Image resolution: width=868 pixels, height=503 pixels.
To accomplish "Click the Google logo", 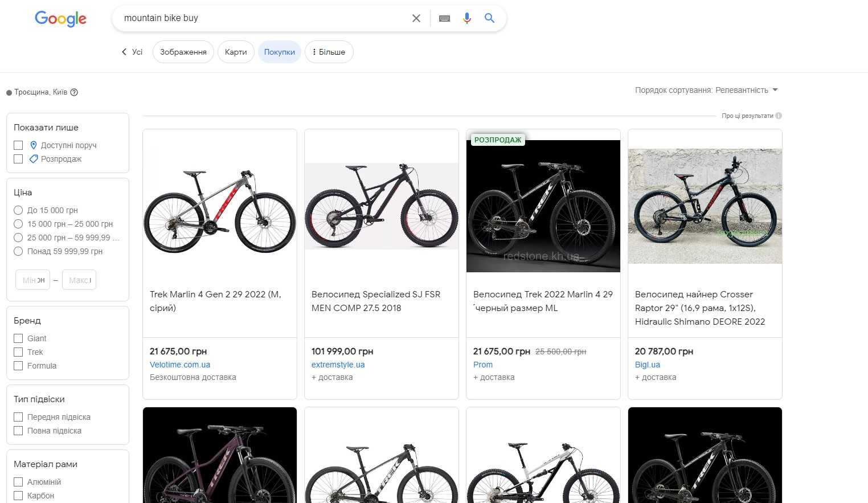I will coord(60,19).
